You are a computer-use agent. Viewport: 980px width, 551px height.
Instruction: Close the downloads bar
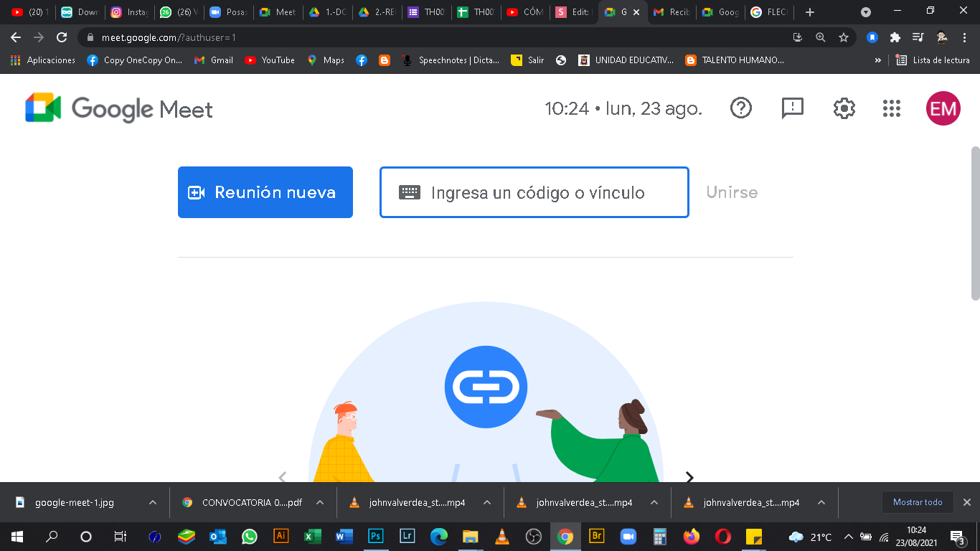coord(966,502)
